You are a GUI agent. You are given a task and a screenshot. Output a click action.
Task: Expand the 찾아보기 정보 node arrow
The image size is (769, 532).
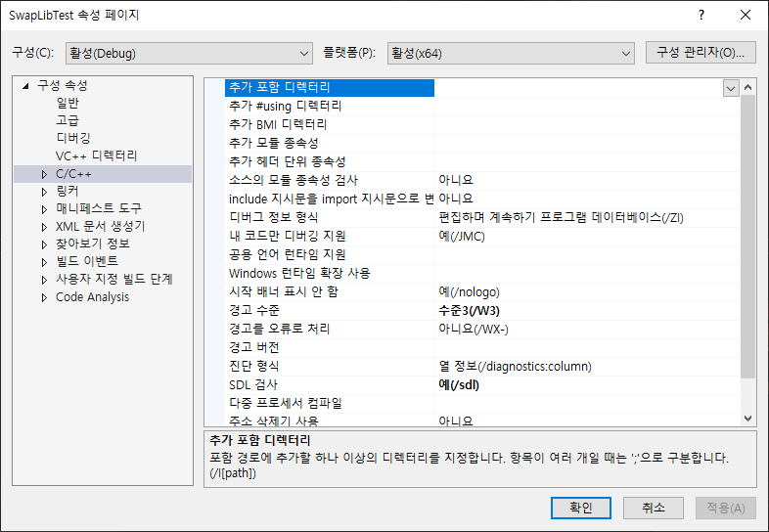click(44, 244)
